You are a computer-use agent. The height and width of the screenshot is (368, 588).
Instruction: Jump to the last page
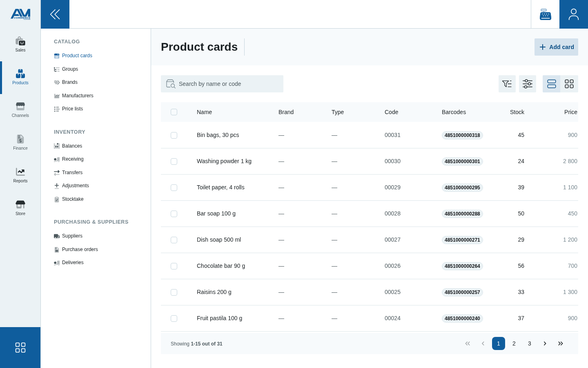tap(561, 343)
